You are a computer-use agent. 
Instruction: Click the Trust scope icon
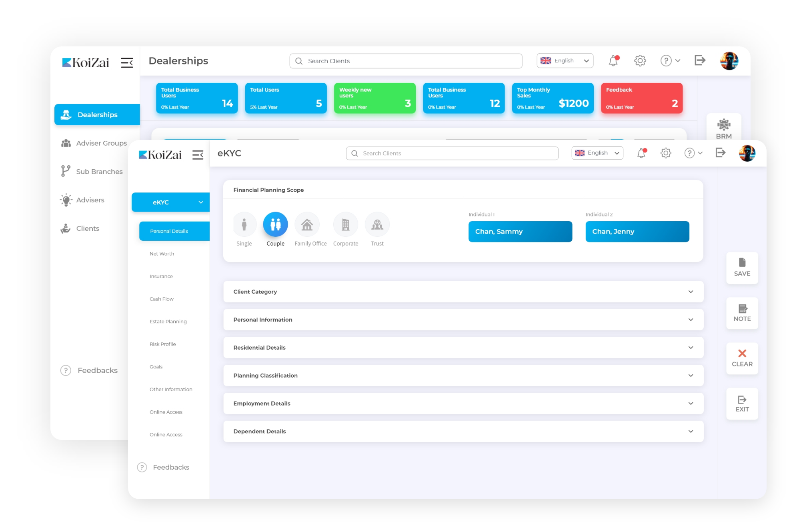[377, 224]
